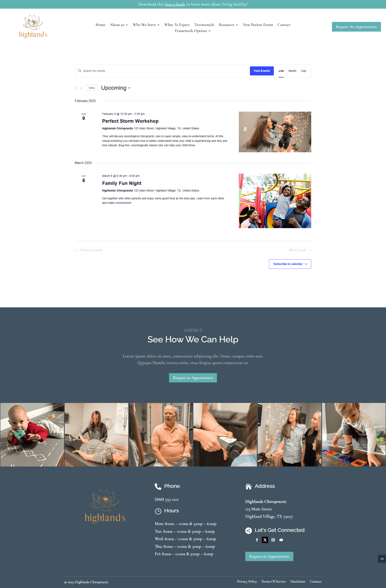Click the Facebook social media icon

pos(257,540)
